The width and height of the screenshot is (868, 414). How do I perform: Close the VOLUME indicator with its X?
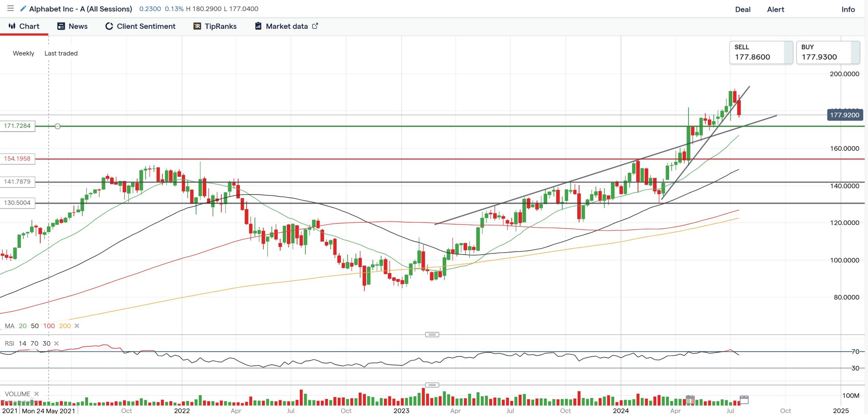36,394
